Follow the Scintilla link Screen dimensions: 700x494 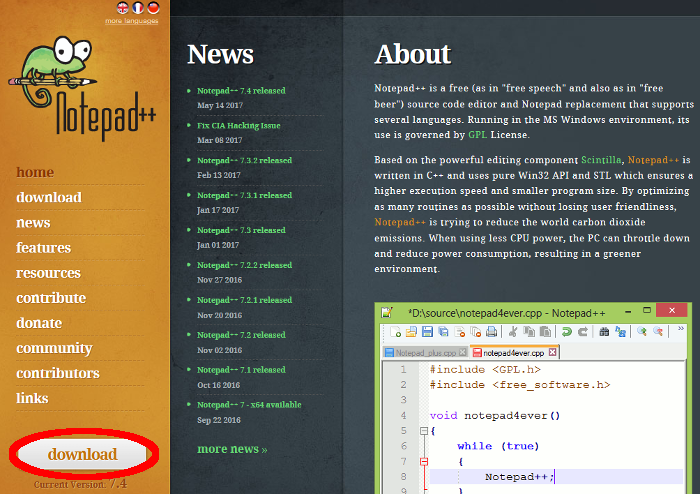(601, 160)
